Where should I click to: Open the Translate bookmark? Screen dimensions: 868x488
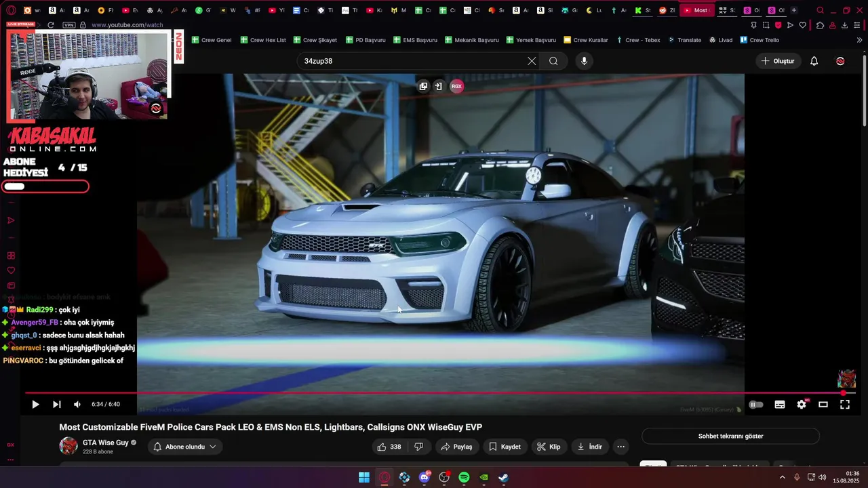click(684, 40)
